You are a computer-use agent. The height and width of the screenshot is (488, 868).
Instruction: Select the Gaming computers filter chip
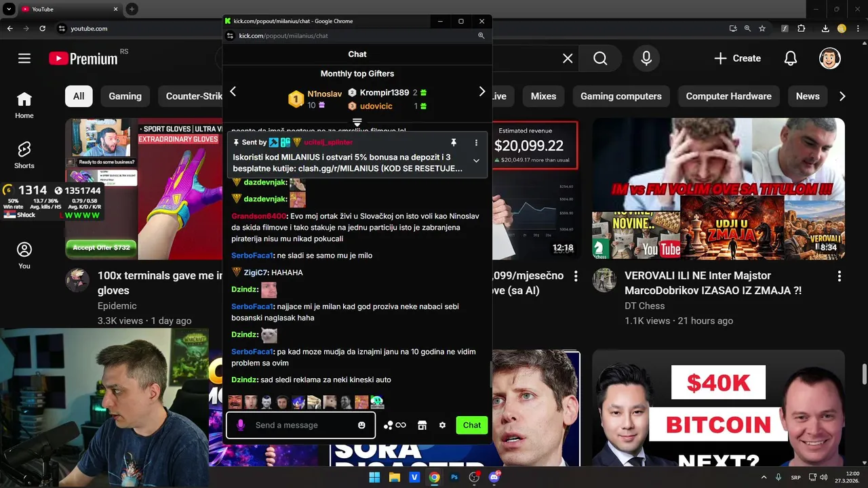tap(620, 96)
